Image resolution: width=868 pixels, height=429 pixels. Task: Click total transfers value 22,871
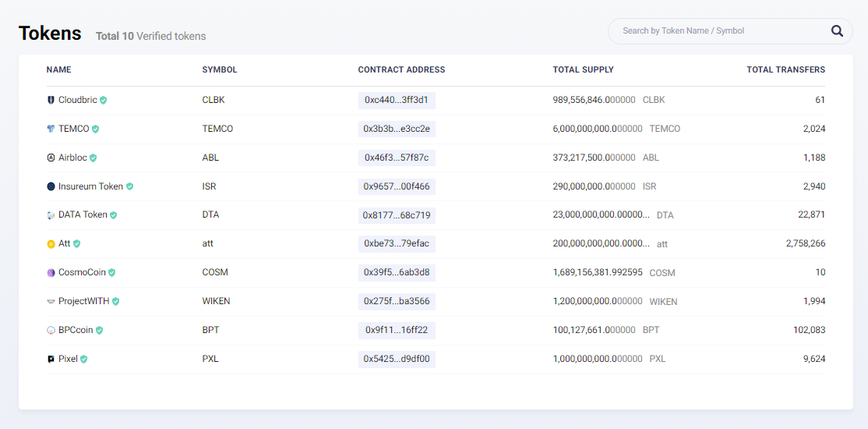[811, 215]
